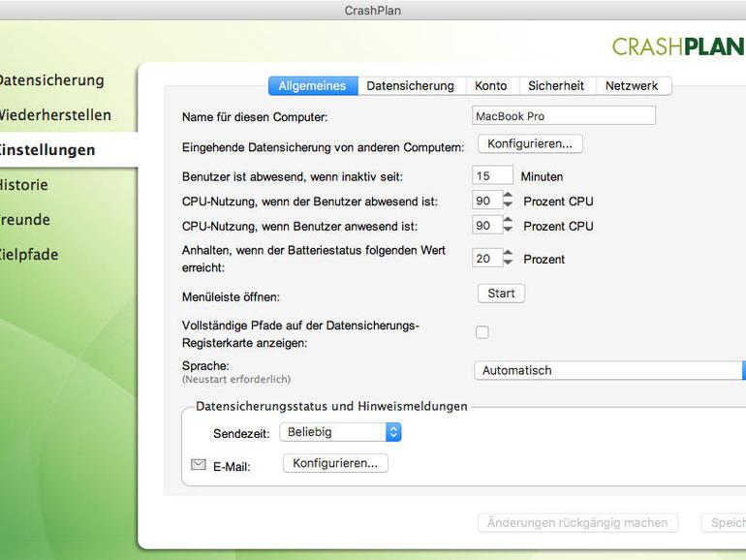
Task: Click the CrashPlan logo
Action: (678, 47)
